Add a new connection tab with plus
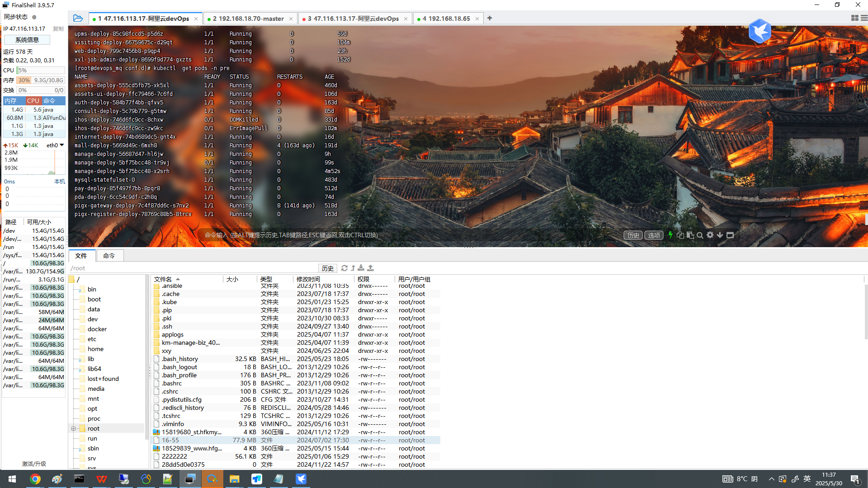This screenshot has height=488, width=868. click(x=490, y=18)
